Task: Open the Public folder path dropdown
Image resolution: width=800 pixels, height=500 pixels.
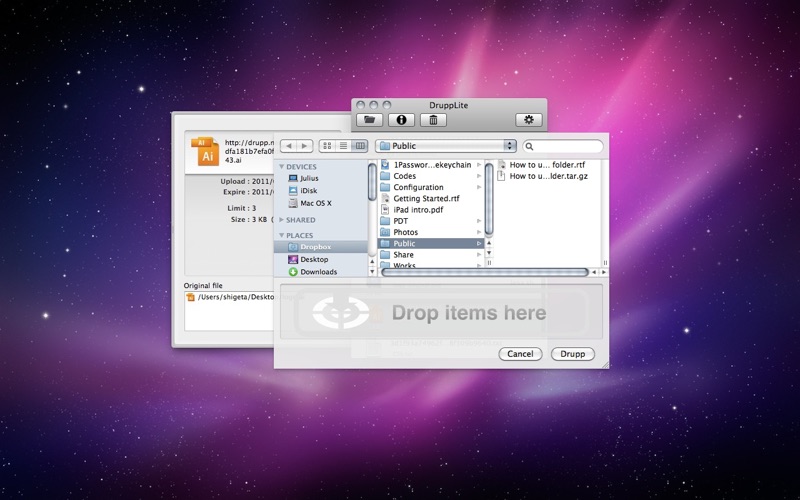Action: point(446,146)
